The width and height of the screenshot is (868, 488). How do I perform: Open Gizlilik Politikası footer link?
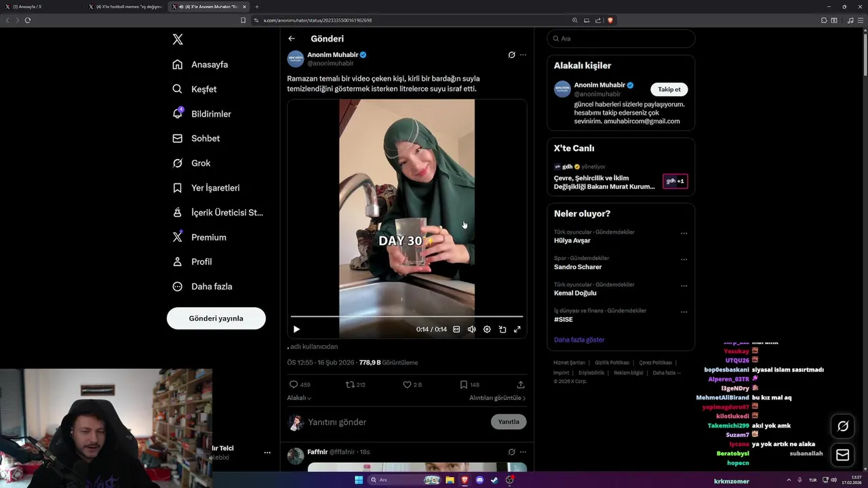pyautogui.click(x=612, y=363)
